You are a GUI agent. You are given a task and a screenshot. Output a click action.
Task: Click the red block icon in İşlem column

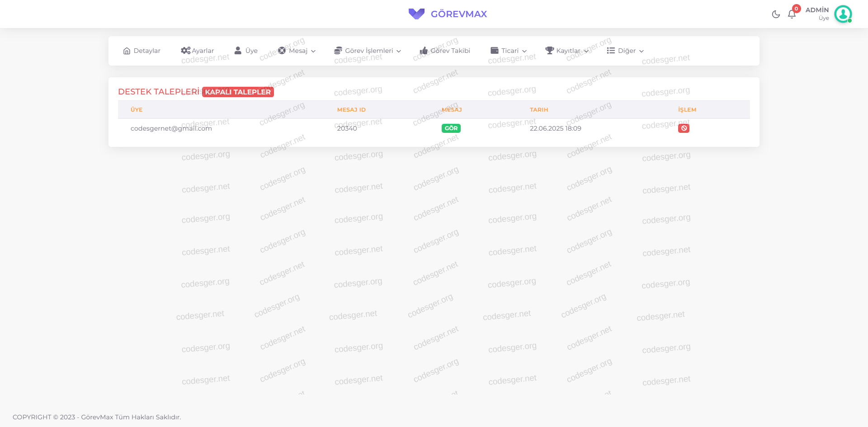click(x=684, y=128)
